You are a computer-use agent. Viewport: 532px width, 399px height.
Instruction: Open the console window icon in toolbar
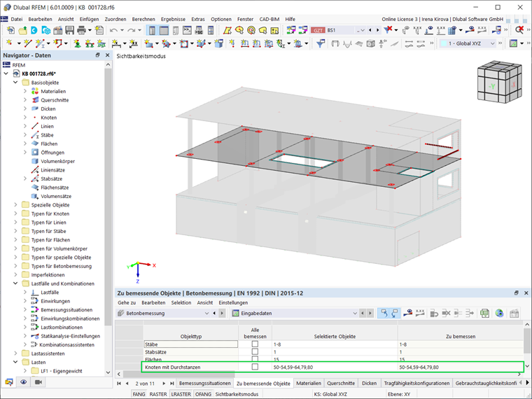(187, 30)
